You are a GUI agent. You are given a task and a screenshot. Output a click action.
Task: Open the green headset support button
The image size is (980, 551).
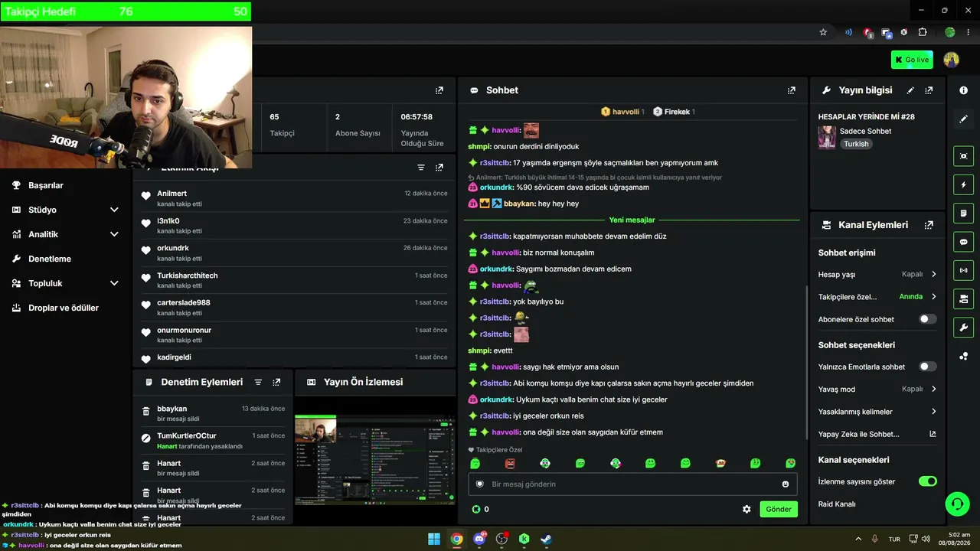(957, 504)
